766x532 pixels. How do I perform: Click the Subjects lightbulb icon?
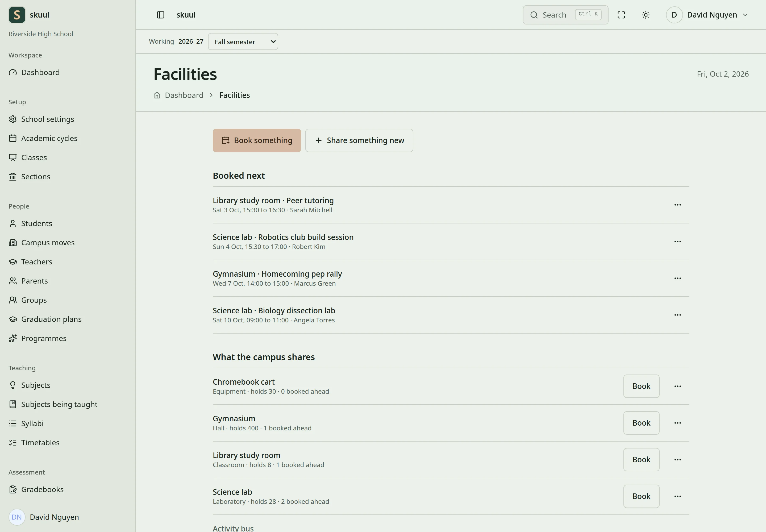[x=13, y=385]
